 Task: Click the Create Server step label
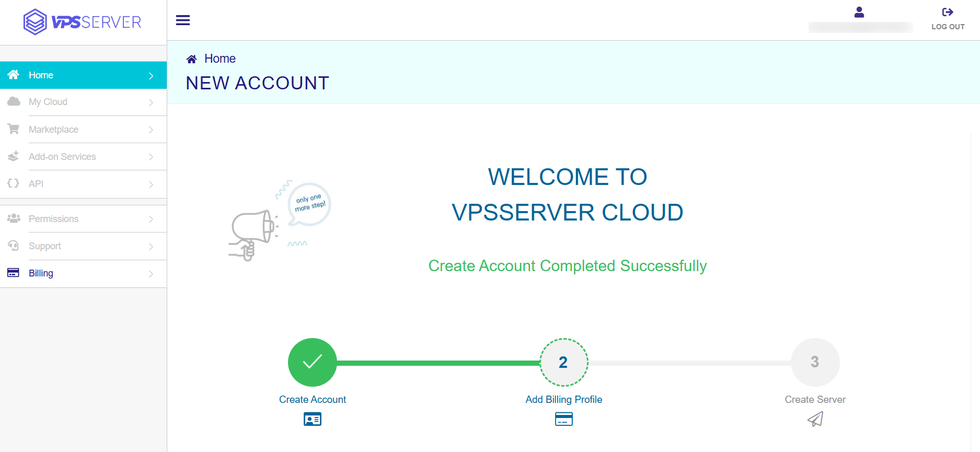[815, 399]
